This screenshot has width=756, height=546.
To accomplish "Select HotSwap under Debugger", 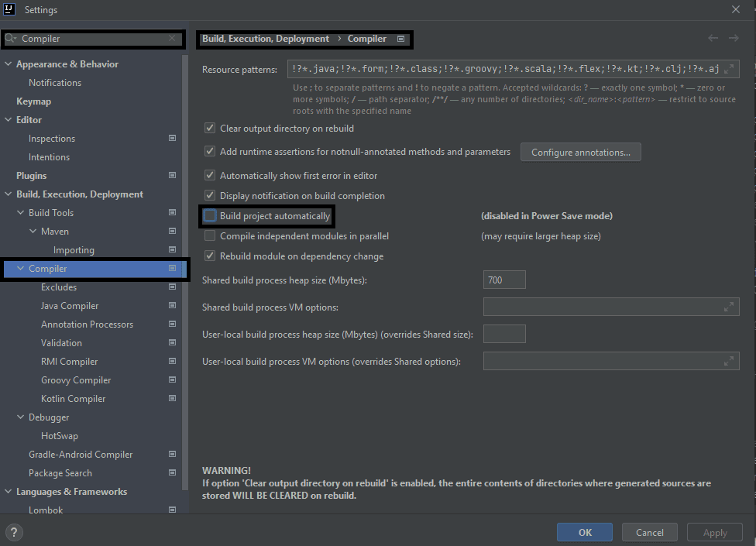I will (x=60, y=436).
